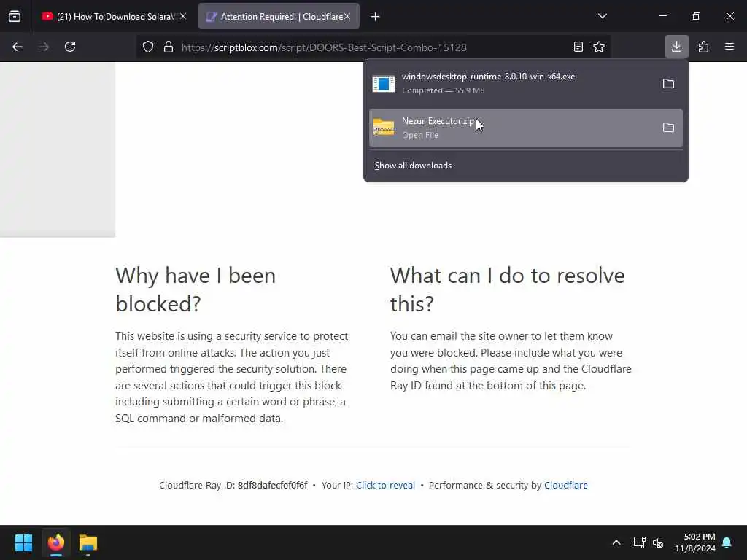Close the Attention Required Cloudflare tab

point(347,17)
